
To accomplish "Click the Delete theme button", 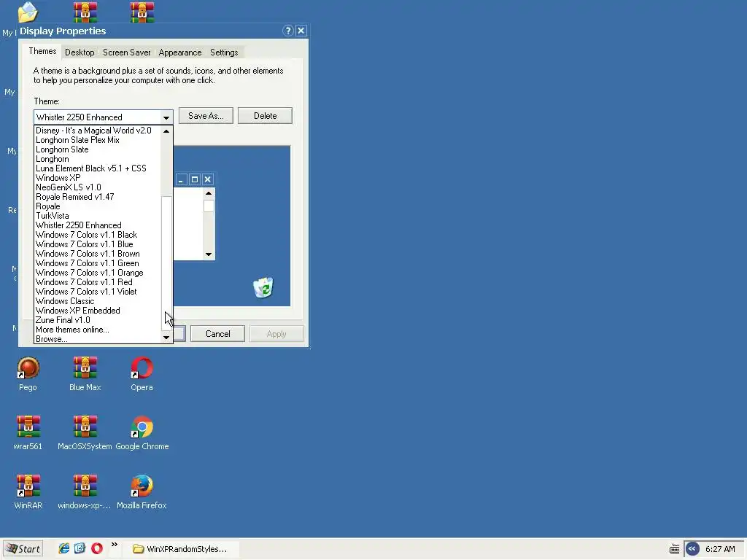I will [x=265, y=116].
